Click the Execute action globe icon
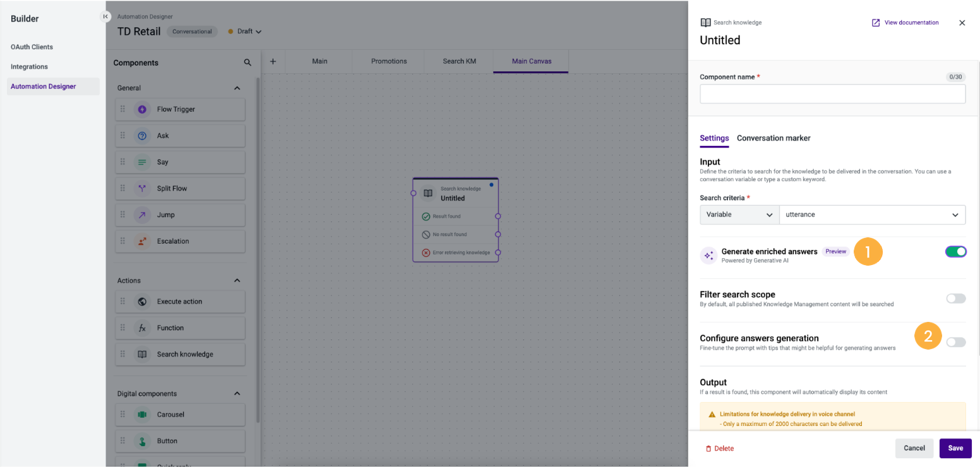The image size is (980, 467). pos(142,302)
